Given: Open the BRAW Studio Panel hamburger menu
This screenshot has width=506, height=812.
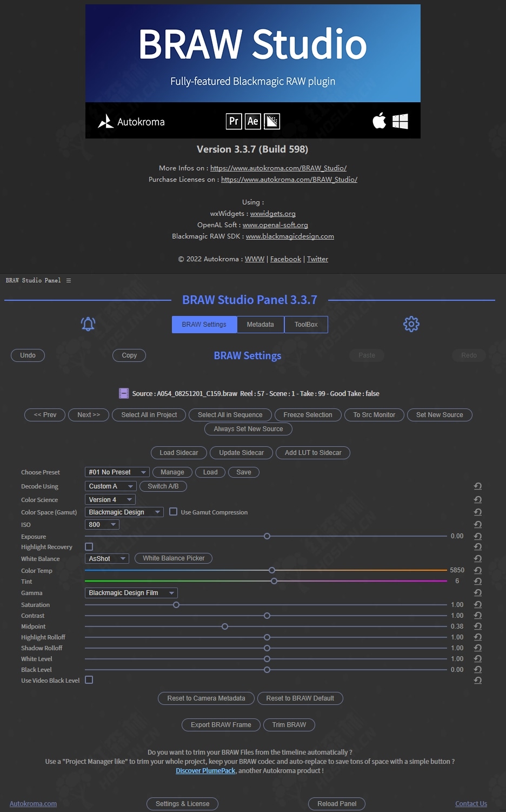Looking at the screenshot, I should (69, 280).
